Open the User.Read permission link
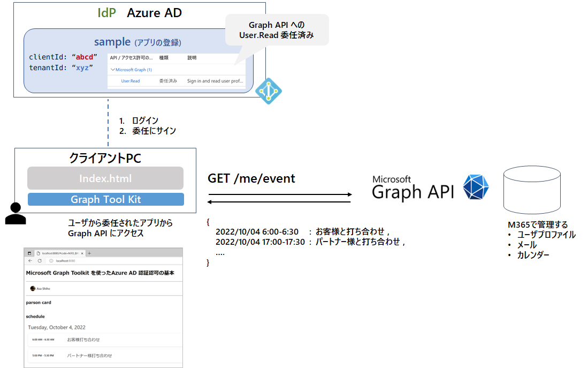Viewport: 588px width, 368px height. [x=130, y=80]
